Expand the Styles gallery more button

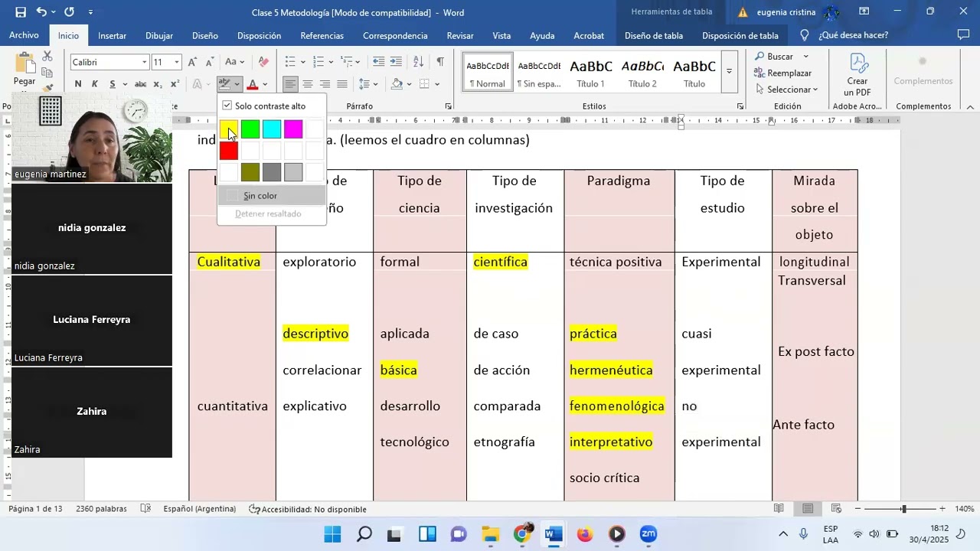point(730,71)
